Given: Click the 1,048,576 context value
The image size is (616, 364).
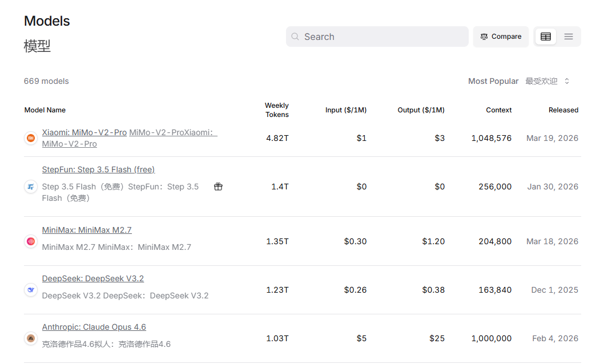Looking at the screenshot, I should (x=492, y=138).
